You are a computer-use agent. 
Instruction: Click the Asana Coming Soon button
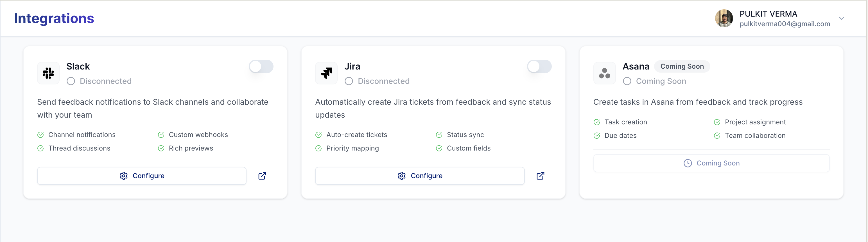pos(711,163)
